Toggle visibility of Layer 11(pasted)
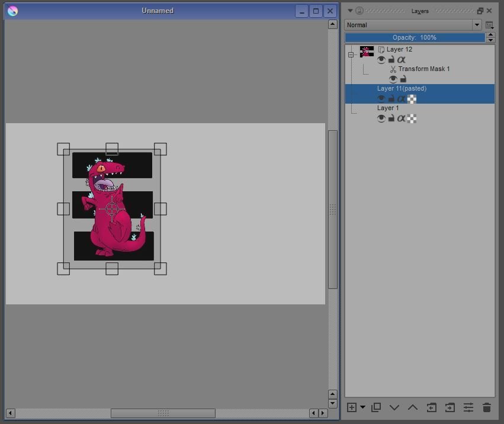 [x=381, y=99]
